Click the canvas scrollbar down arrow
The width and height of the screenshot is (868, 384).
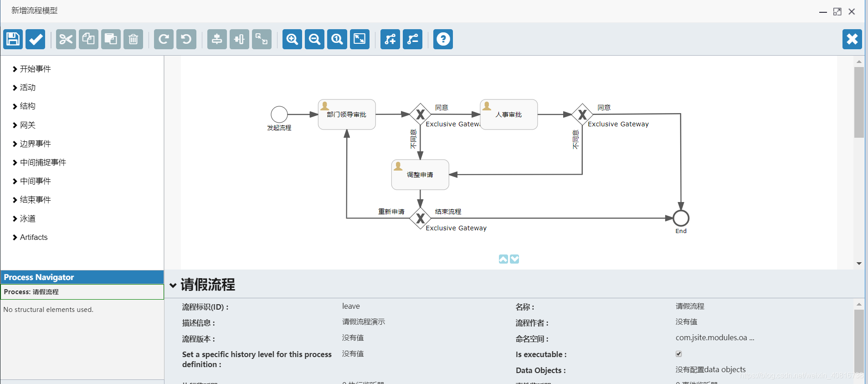(859, 264)
